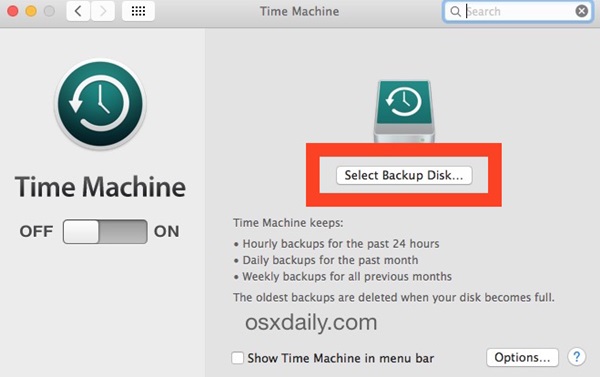Click the window title 'Time Machine'
Image resolution: width=600 pixels, height=377 pixels.
click(300, 11)
